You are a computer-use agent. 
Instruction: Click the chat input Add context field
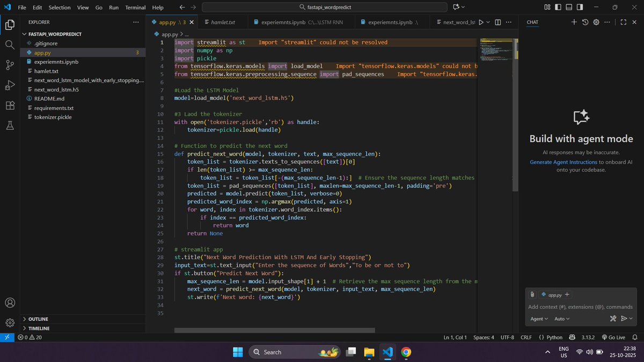tap(581, 307)
